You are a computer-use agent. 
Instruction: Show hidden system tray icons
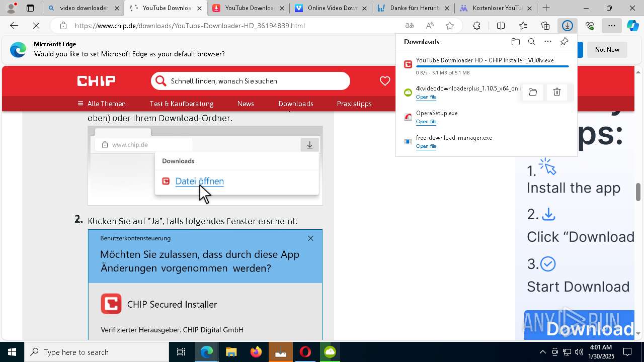(x=542, y=352)
